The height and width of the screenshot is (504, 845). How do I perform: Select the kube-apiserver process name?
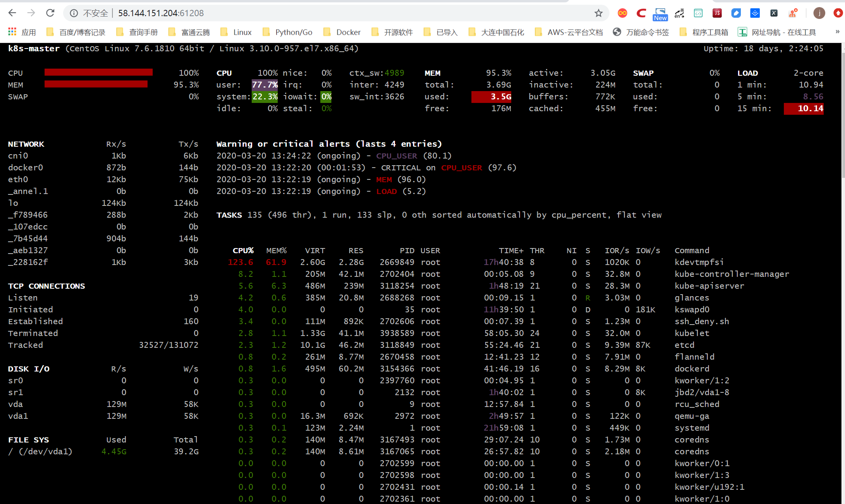pyautogui.click(x=709, y=286)
